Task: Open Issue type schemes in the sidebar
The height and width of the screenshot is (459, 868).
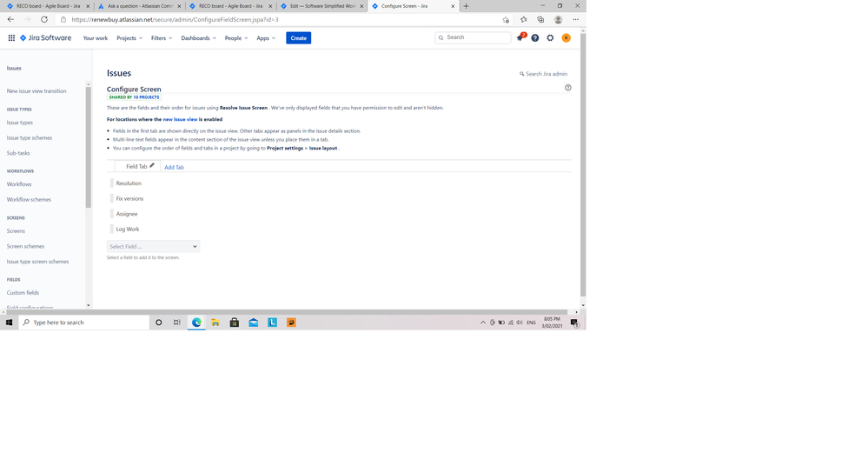Action: click(x=30, y=138)
